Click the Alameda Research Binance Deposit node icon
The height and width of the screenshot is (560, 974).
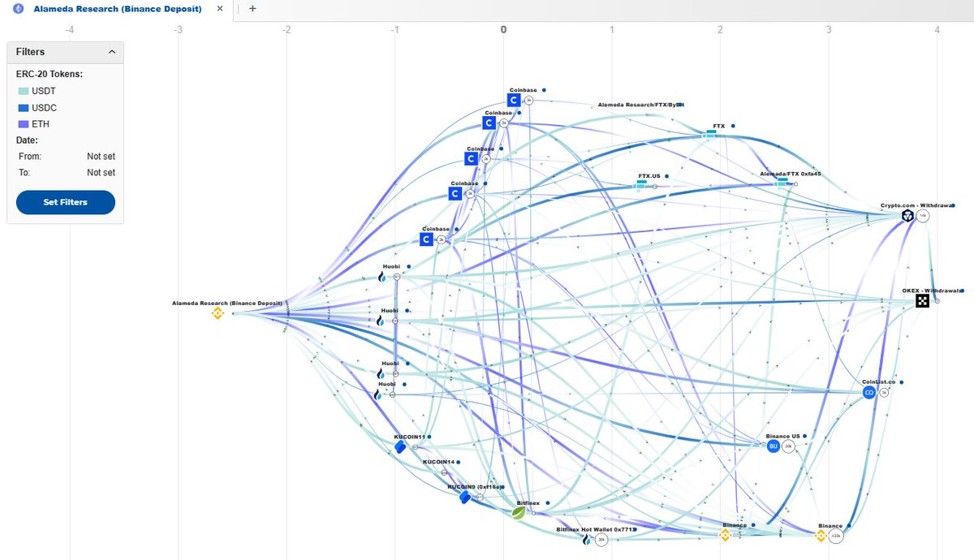[217, 313]
